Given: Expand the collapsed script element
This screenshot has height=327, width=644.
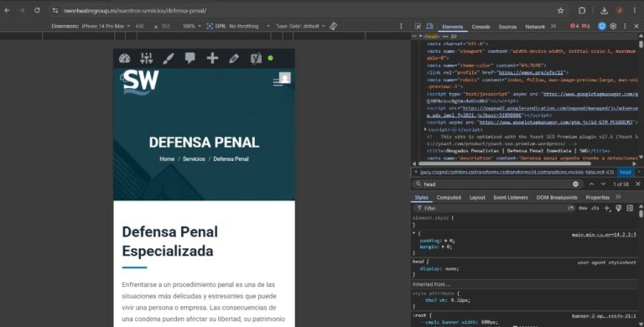Looking at the screenshot, I should coord(425,129).
